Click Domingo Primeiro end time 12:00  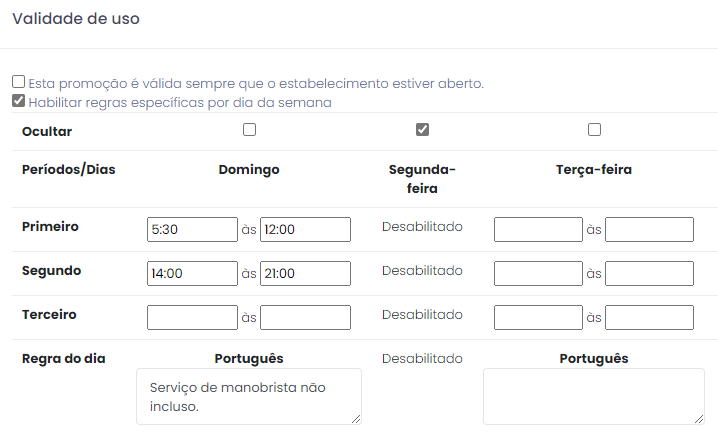tap(305, 229)
